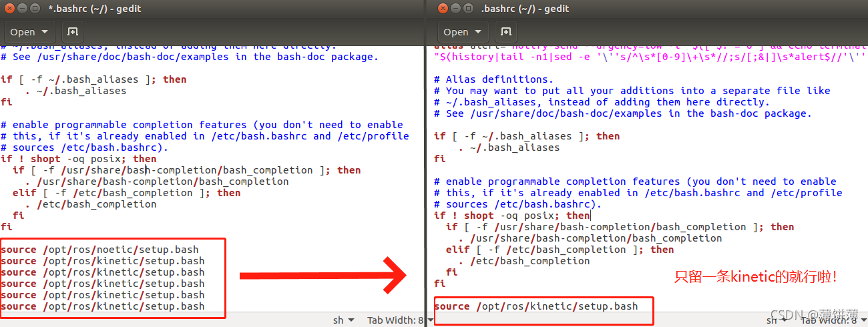The height and width of the screenshot is (327, 868).
Task: Click '. ~/.bash_aliases' line in left window
Action: (75, 91)
